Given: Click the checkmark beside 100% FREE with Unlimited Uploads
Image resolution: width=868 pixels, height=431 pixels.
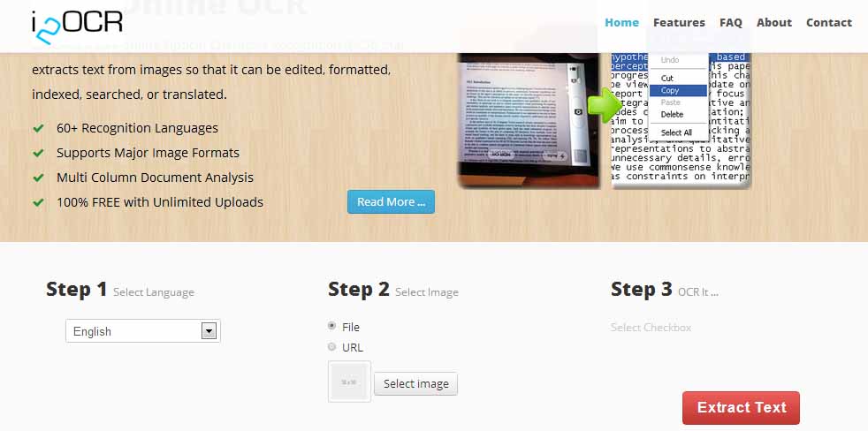Looking at the screenshot, I should point(38,202).
